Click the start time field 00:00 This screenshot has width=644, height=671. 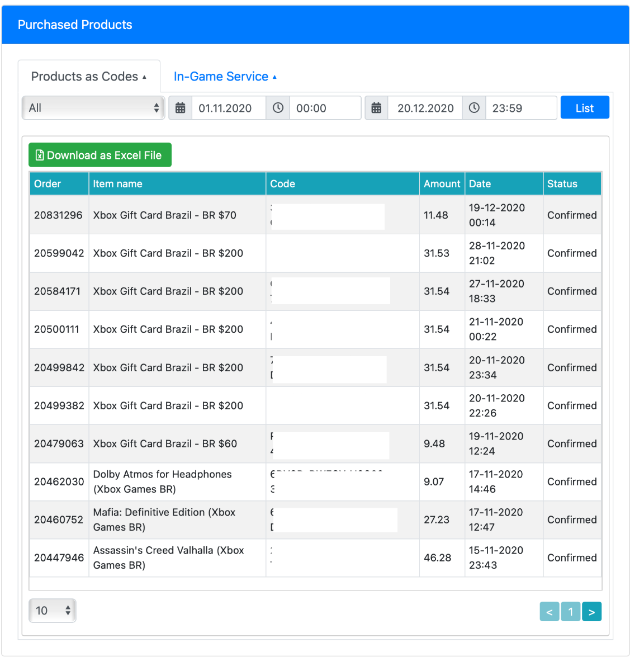[x=325, y=108]
